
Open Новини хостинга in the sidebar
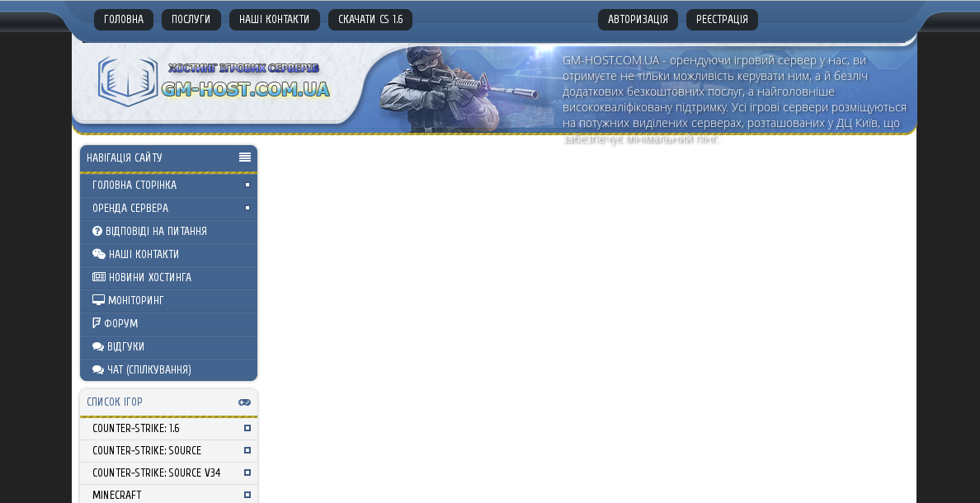169,278
